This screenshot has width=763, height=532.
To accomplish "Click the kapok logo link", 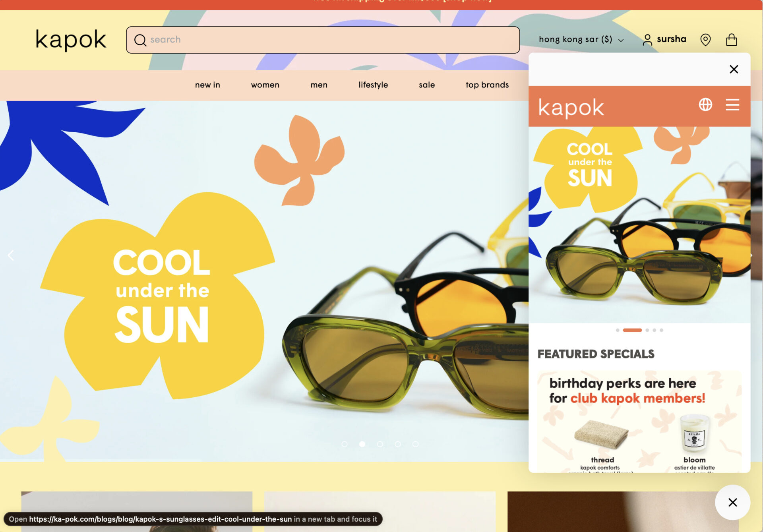I will pos(71,40).
